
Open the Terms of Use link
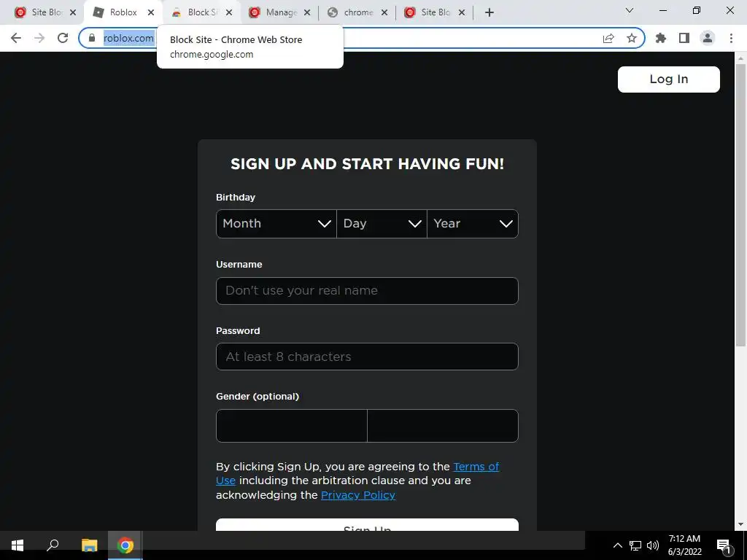(476, 467)
